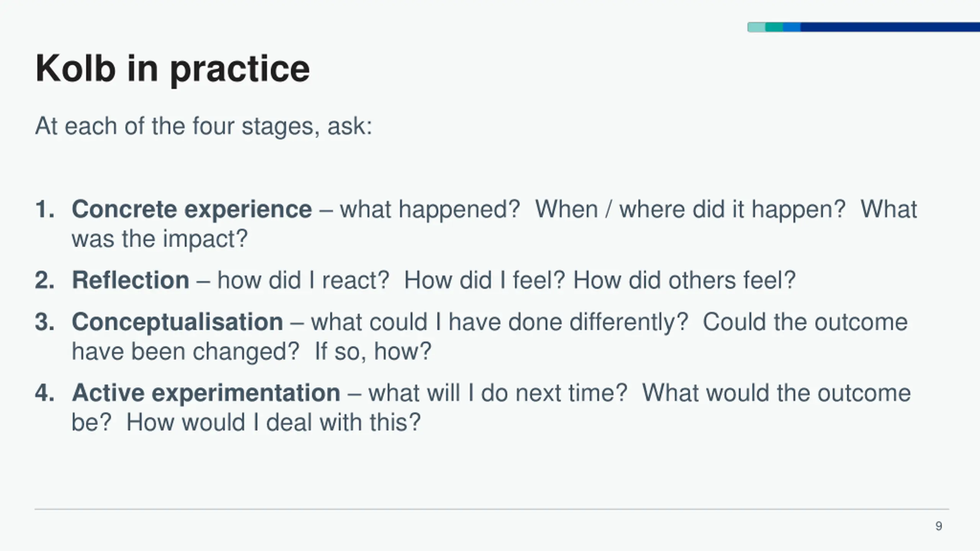980x551 pixels.
Task: Click the dark navy segment of header bar
Action: pyautogui.click(x=890, y=27)
